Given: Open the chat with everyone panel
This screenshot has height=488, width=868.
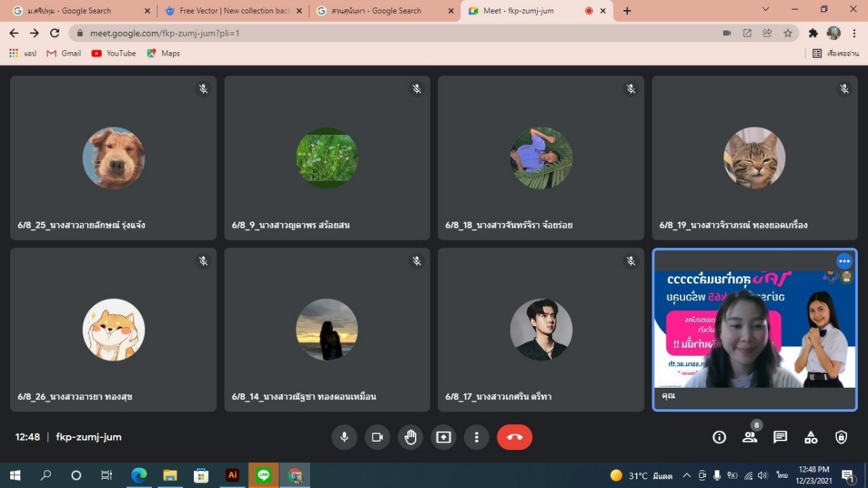Looking at the screenshot, I should [781, 437].
